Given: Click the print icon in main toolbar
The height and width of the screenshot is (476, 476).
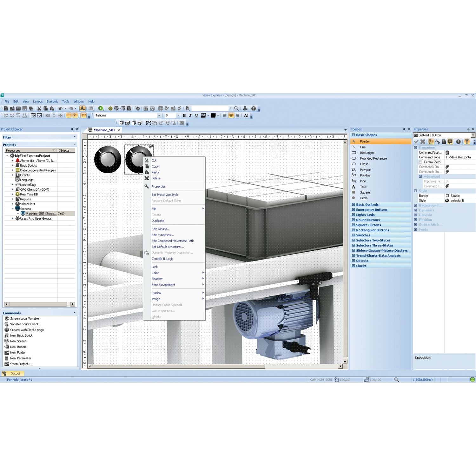Looking at the screenshot, I should [245, 109].
